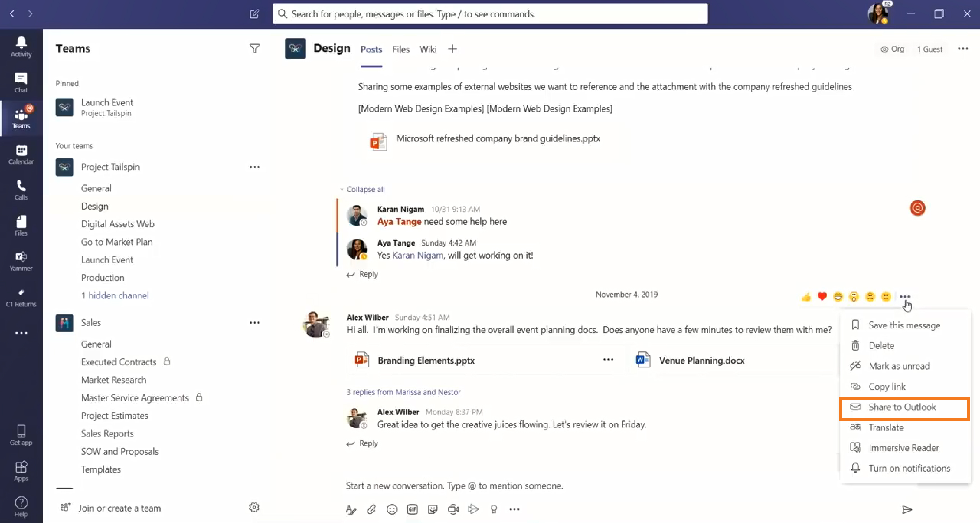Open the sticker picker

pyautogui.click(x=433, y=509)
